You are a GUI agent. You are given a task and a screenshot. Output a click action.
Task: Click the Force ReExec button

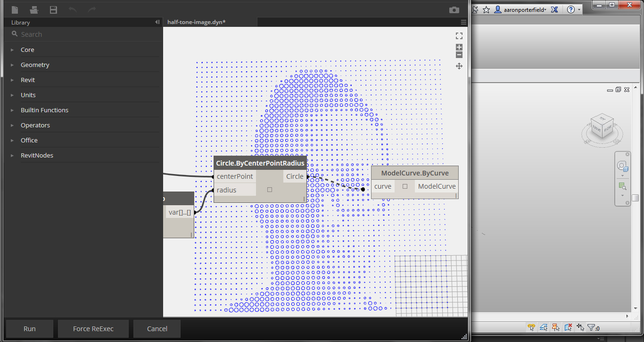(x=93, y=329)
